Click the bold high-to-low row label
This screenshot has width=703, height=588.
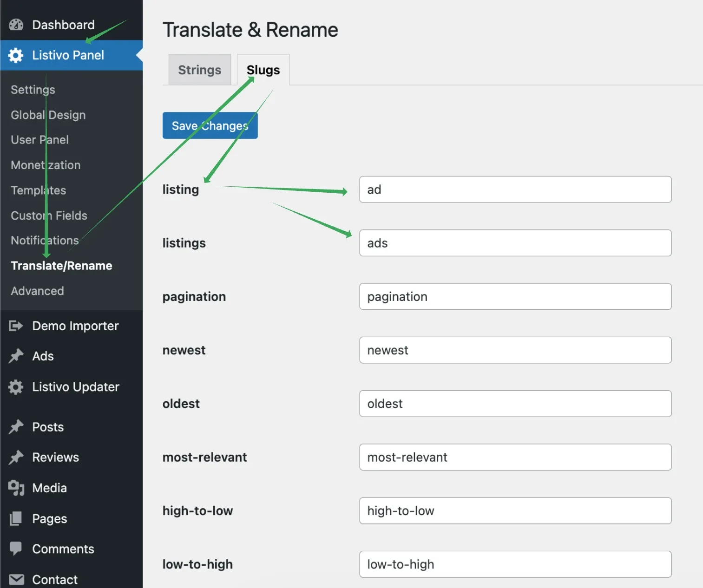coord(197,511)
